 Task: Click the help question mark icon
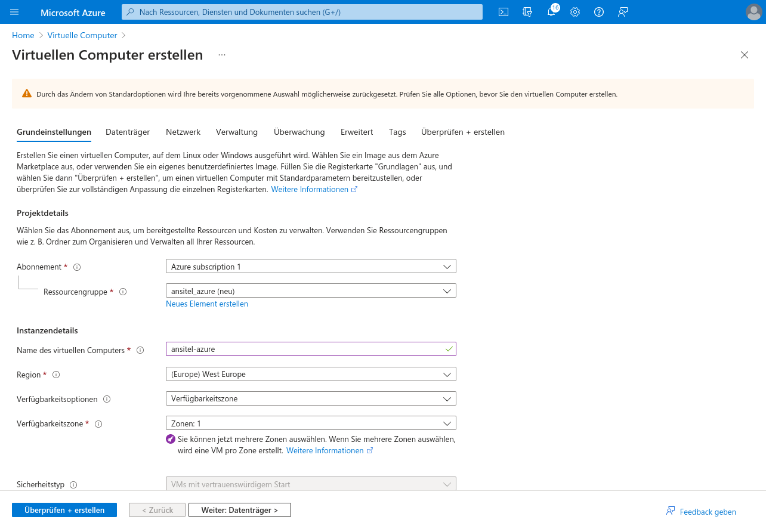coord(599,12)
